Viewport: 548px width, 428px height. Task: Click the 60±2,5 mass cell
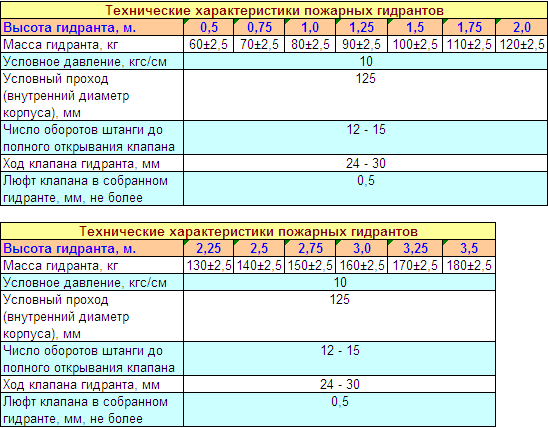[x=208, y=44]
